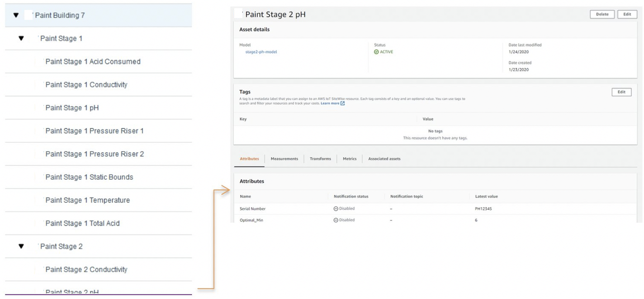Collapse the Paint Building 7 tree node
Image resolution: width=644 pixels, height=299 pixels.
[16, 15]
